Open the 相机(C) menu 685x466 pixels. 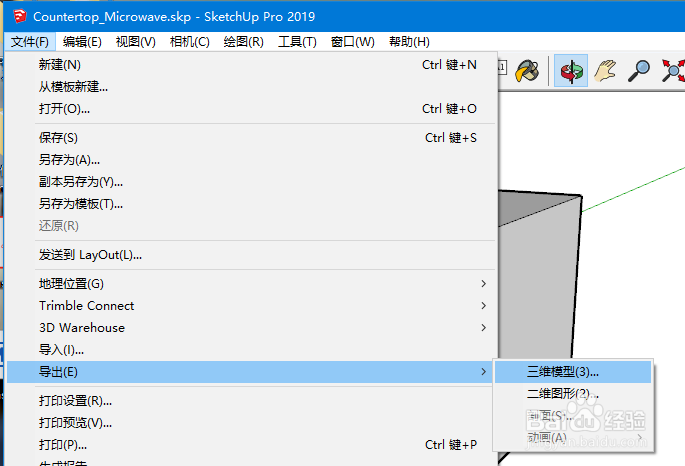[x=190, y=42]
